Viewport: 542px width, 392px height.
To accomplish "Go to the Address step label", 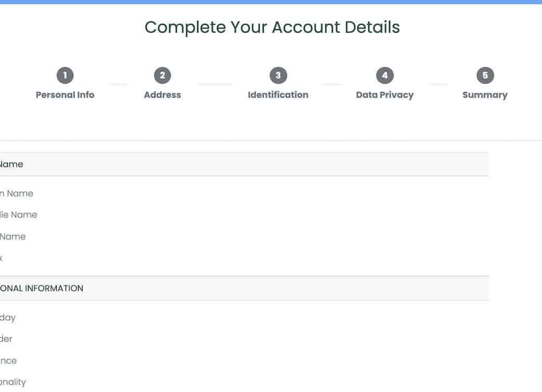I will [x=162, y=95].
